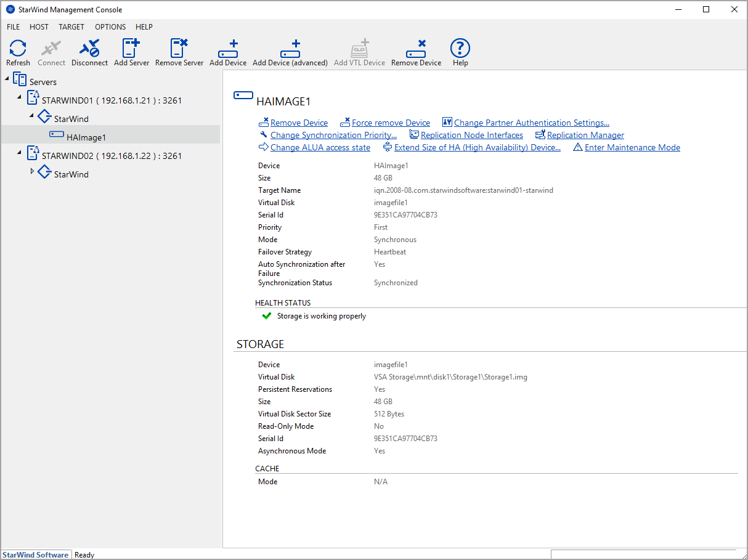Click the Remove Device link

coord(299,123)
